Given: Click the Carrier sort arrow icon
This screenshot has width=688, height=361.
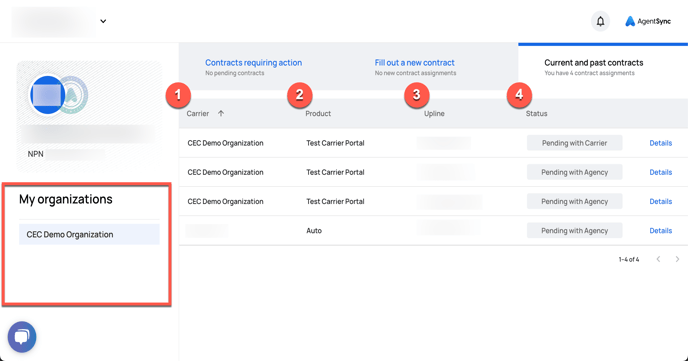Looking at the screenshot, I should (x=221, y=113).
